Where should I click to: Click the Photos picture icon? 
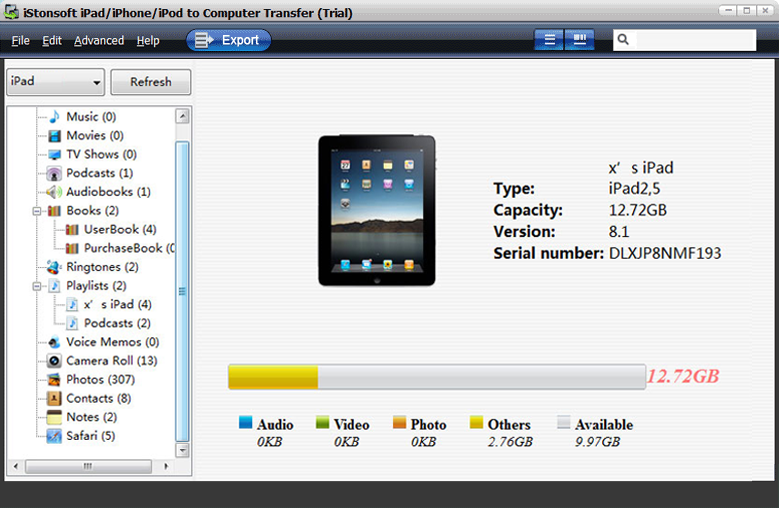tap(54, 380)
